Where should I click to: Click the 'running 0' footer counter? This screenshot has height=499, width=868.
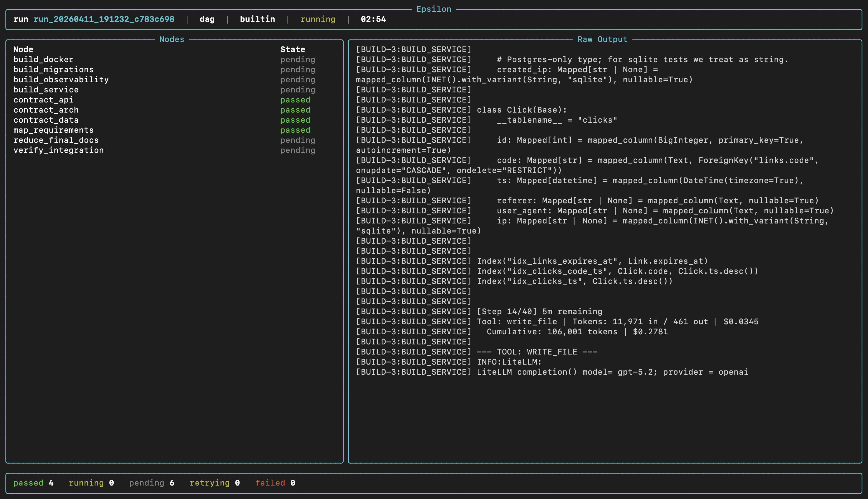92,483
